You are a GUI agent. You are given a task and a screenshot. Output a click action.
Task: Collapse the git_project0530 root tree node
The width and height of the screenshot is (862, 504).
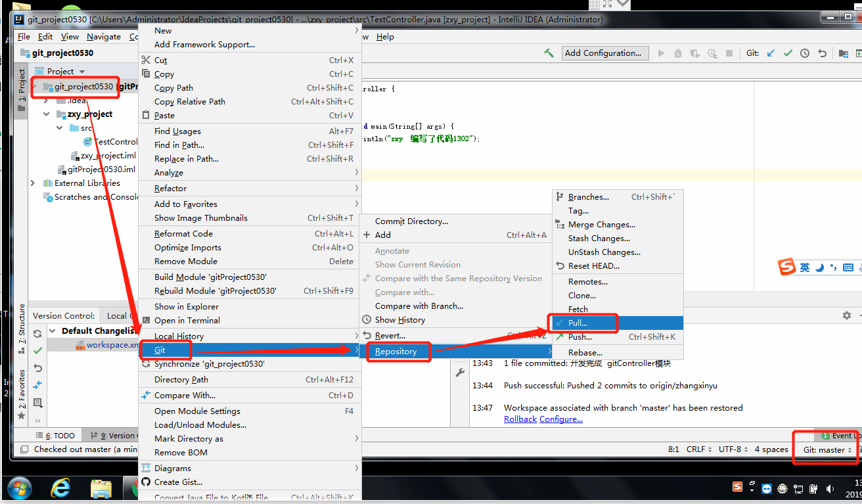(34, 87)
